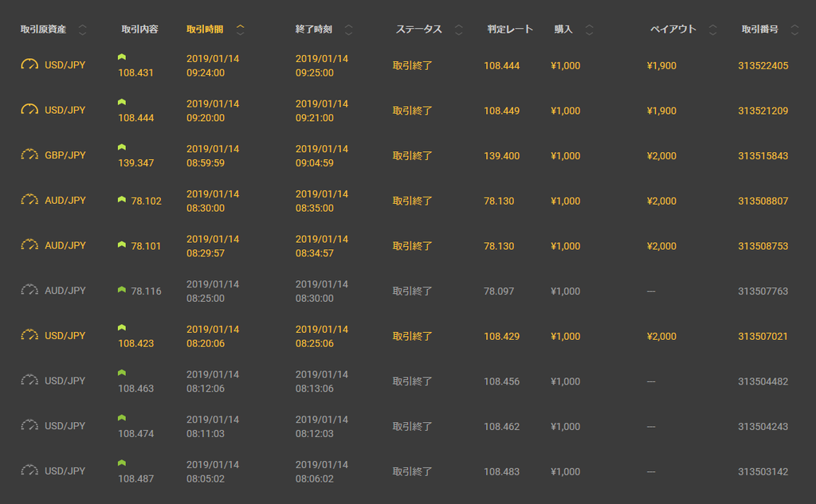Click the 判定レート column header
The image size is (816, 504).
[510, 29]
